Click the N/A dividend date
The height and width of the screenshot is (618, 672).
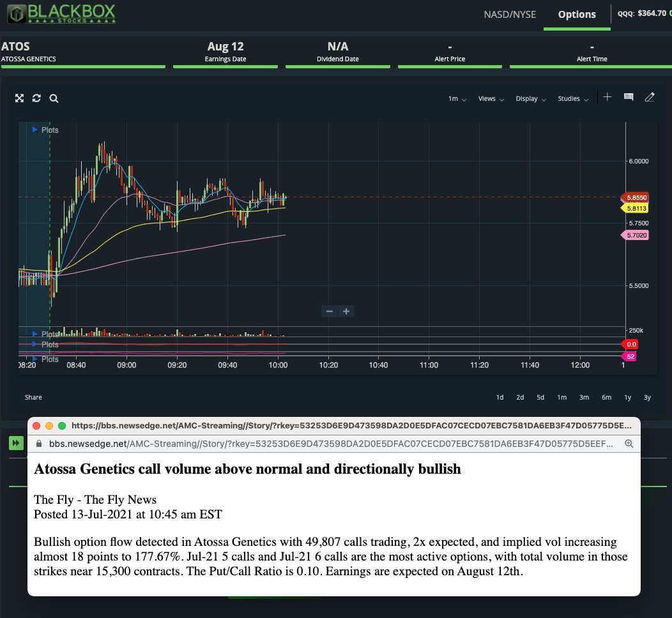tap(338, 46)
